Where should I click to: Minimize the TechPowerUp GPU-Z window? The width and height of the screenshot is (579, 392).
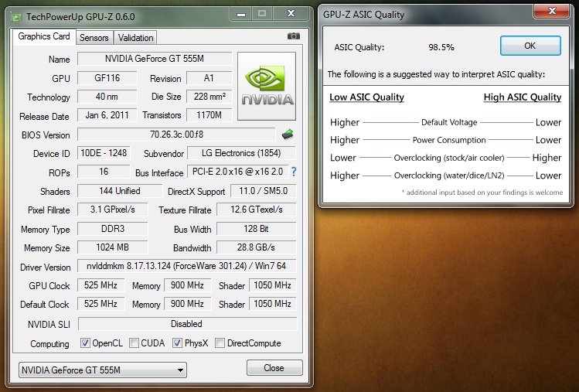pyautogui.click(x=241, y=14)
